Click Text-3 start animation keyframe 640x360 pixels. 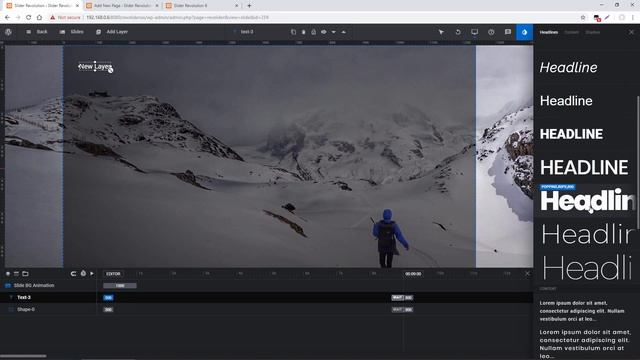tap(108, 298)
